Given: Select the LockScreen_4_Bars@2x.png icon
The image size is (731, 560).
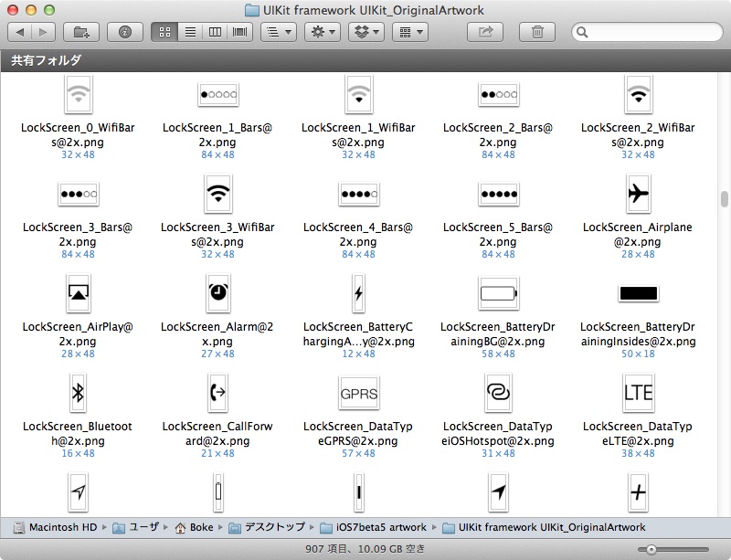Looking at the screenshot, I should (358, 194).
